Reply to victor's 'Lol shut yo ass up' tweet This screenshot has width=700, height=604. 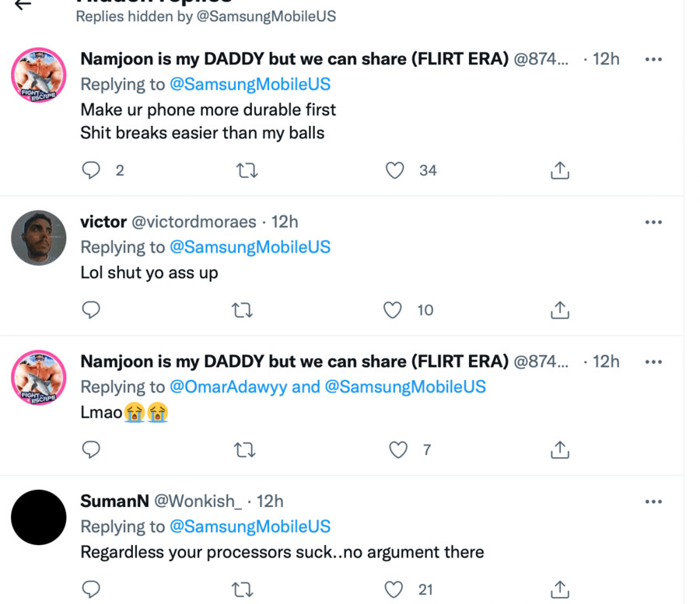tap(92, 310)
